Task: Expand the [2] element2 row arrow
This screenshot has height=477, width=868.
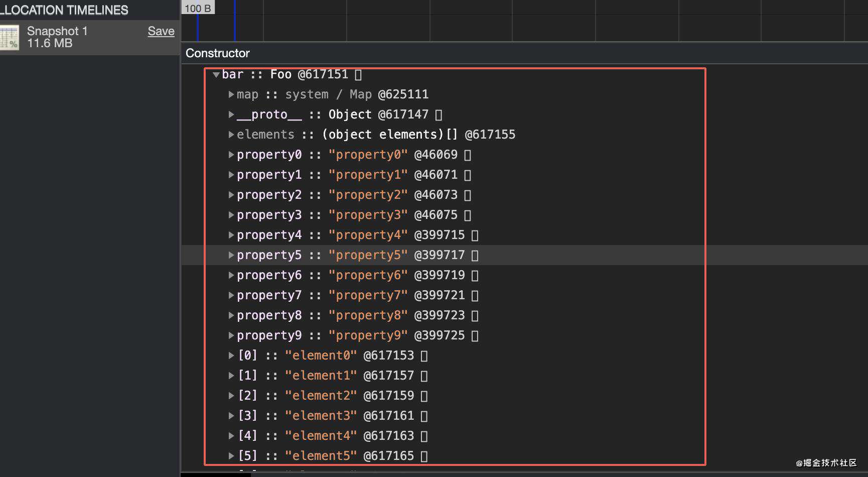Action: click(231, 396)
